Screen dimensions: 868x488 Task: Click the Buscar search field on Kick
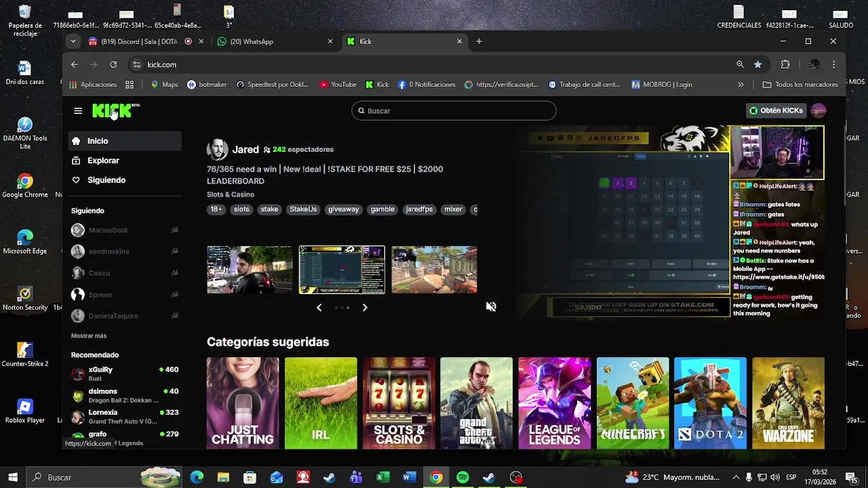pyautogui.click(x=454, y=110)
